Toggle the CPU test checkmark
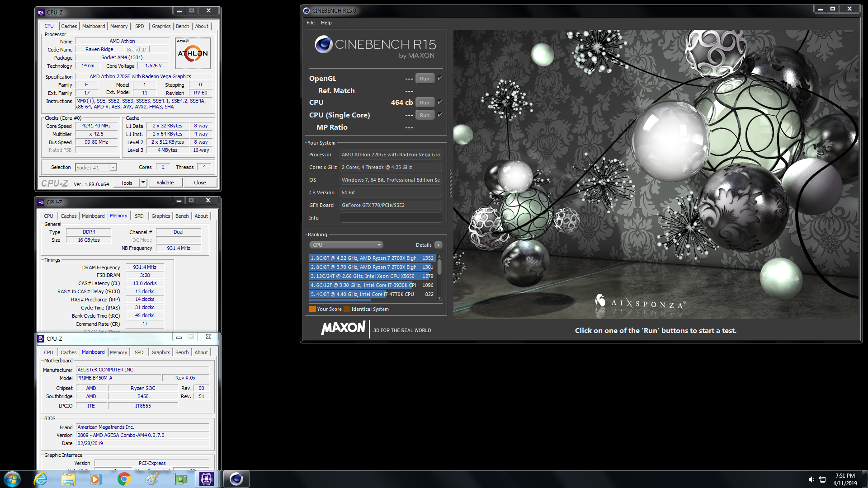The width and height of the screenshot is (868, 488). point(440,102)
